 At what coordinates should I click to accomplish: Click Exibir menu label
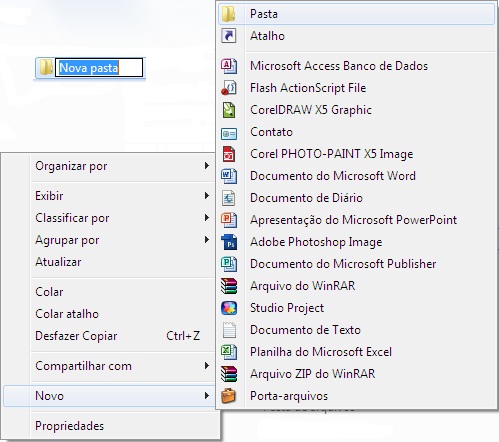[x=49, y=196]
